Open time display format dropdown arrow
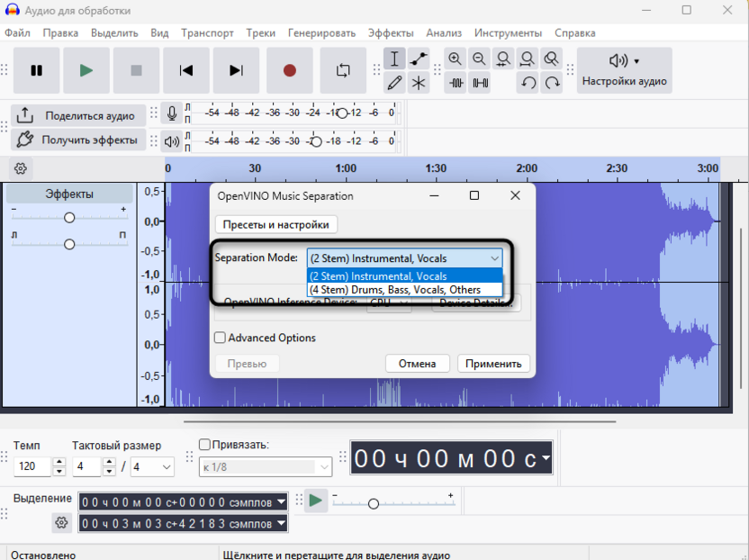The height and width of the screenshot is (560, 749). click(546, 457)
